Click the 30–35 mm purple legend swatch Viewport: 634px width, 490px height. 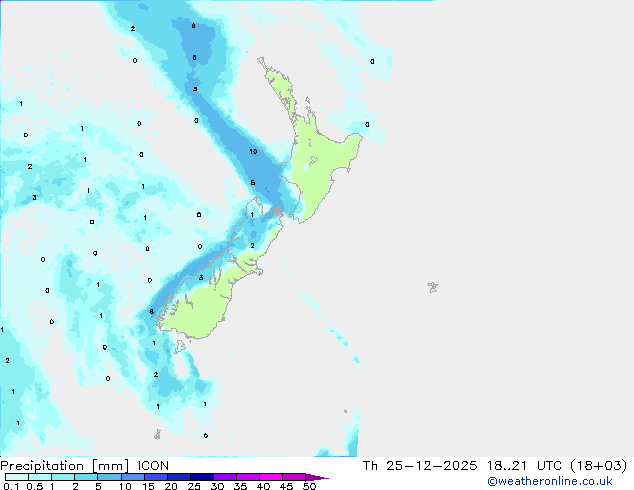[224, 477]
